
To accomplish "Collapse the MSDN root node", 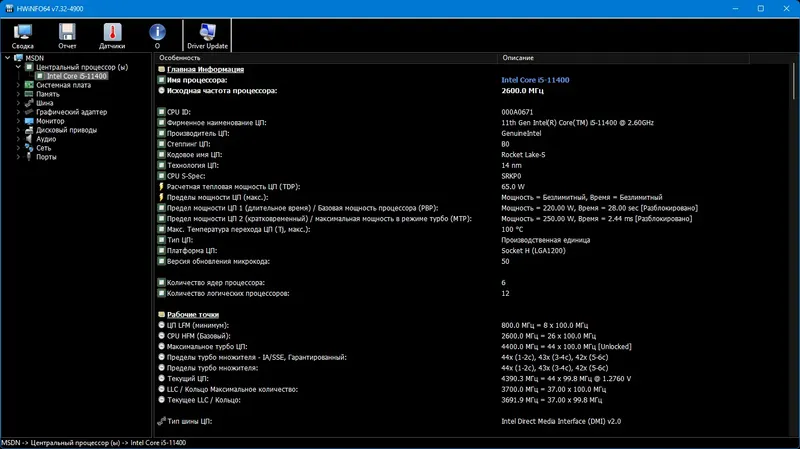I will point(8,58).
